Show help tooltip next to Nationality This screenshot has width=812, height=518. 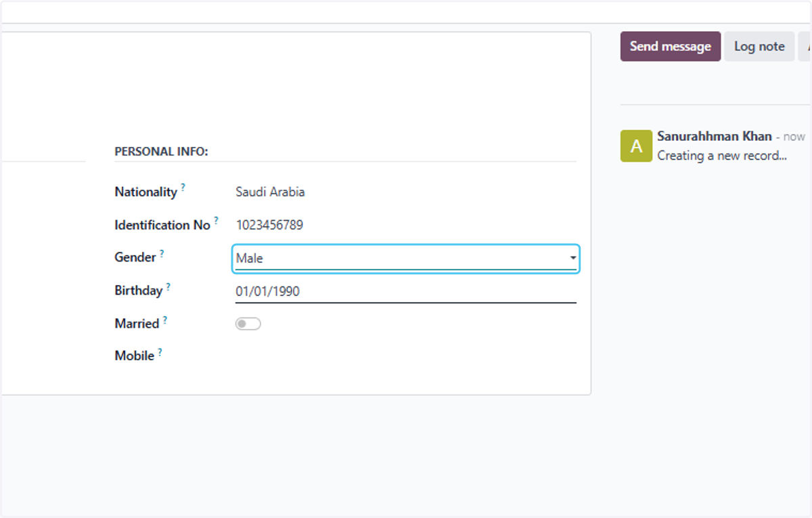tap(183, 187)
